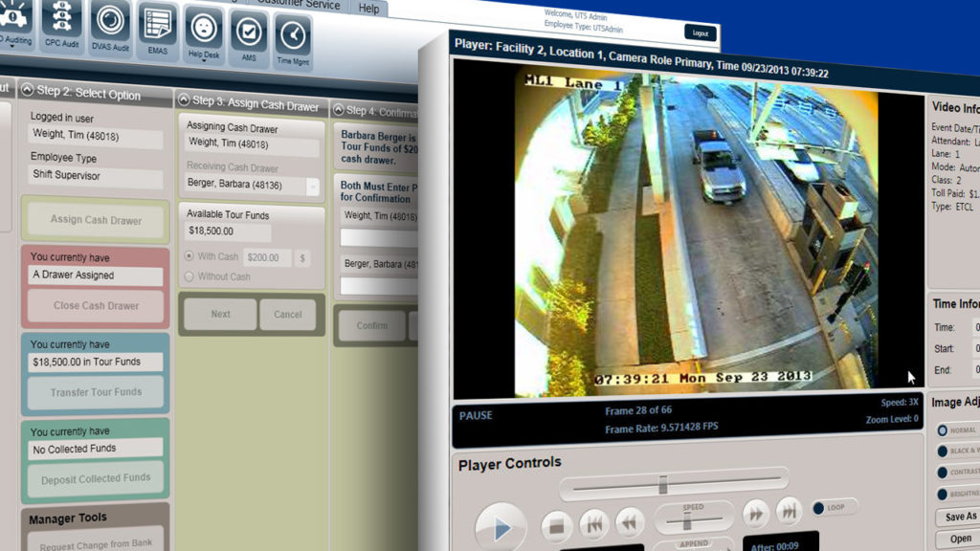Jump to first frame with rewind-to-start icon
This screenshot has height=551, width=980.
[593, 522]
